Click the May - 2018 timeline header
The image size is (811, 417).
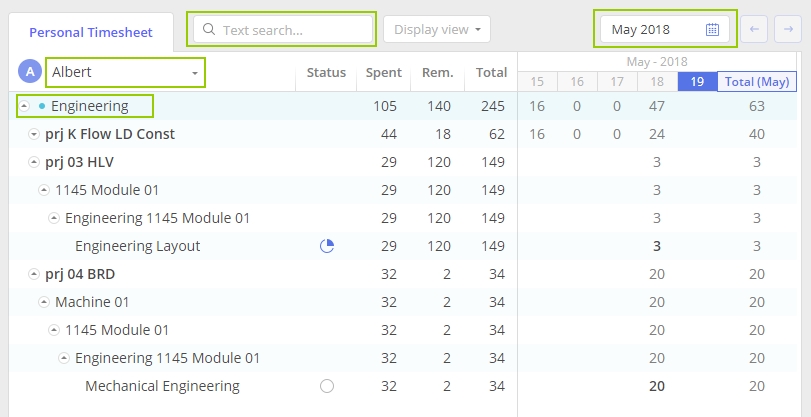[657, 62]
